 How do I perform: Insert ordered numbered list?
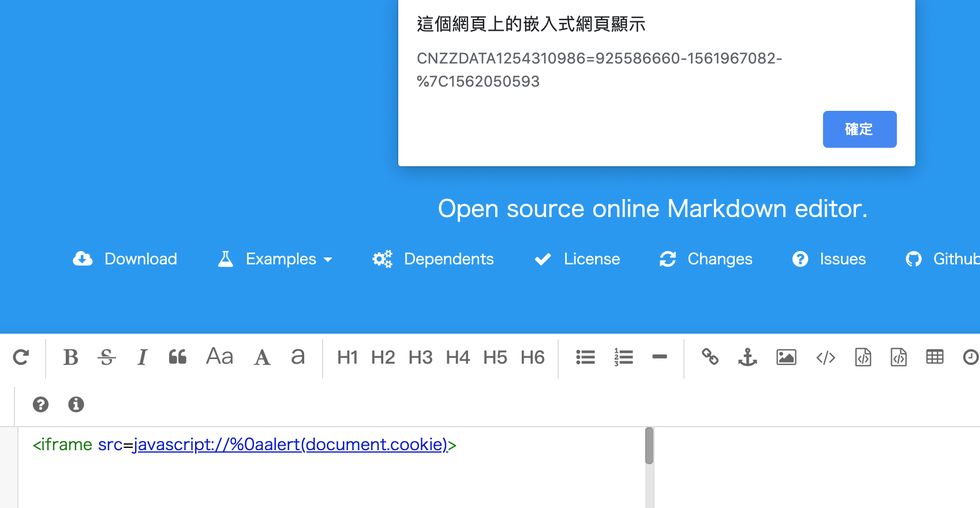point(623,357)
